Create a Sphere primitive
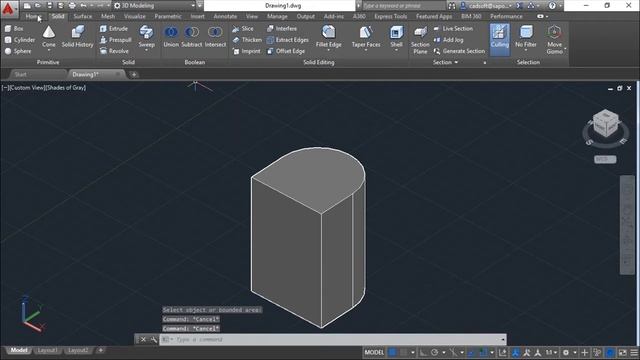This screenshot has width=640, height=360. [18, 51]
